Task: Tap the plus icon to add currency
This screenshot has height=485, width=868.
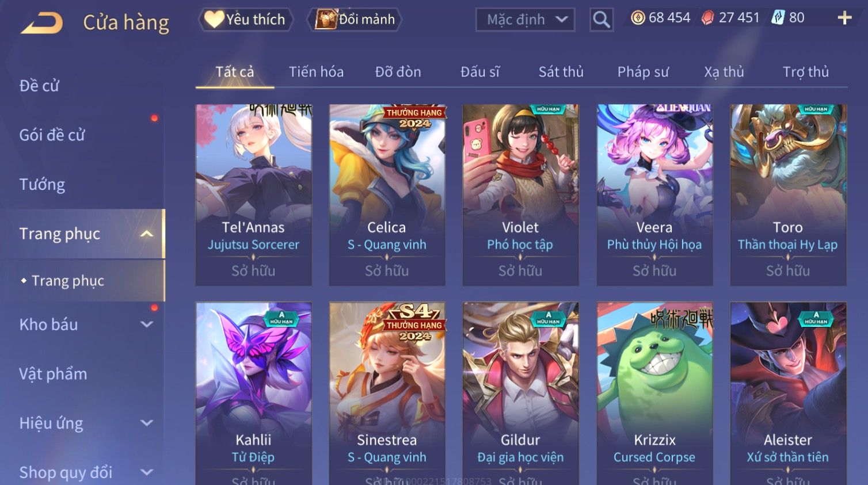Action: point(844,18)
